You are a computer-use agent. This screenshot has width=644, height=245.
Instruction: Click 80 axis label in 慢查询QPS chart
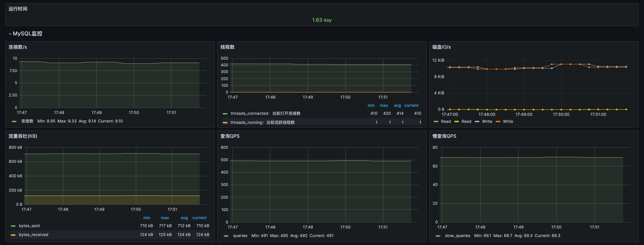click(x=435, y=147)
